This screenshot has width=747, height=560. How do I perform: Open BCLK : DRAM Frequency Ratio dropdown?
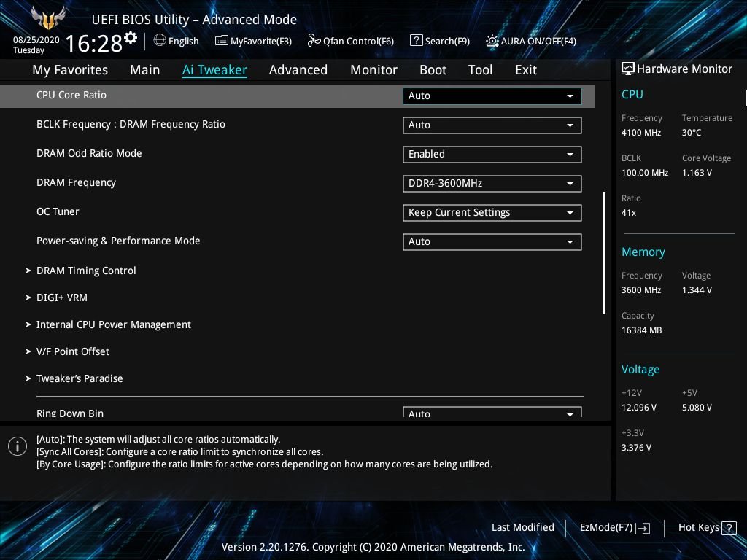492,125
